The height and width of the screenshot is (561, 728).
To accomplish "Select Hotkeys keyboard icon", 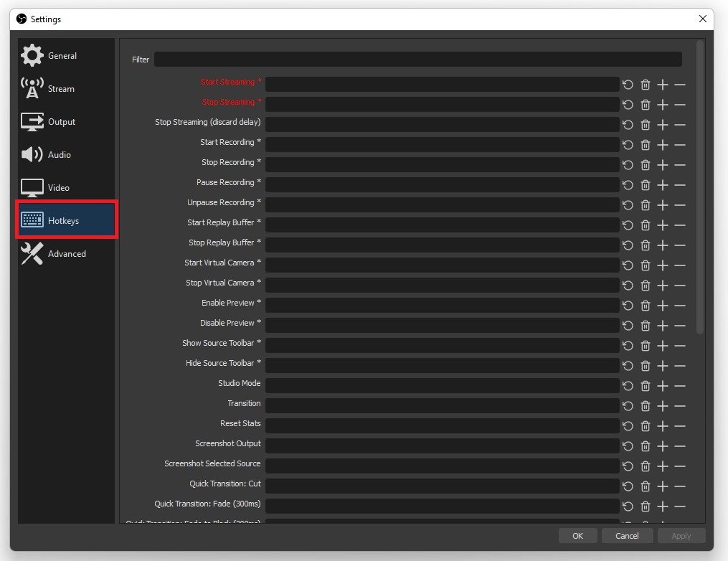I will (x=32, y=220).
